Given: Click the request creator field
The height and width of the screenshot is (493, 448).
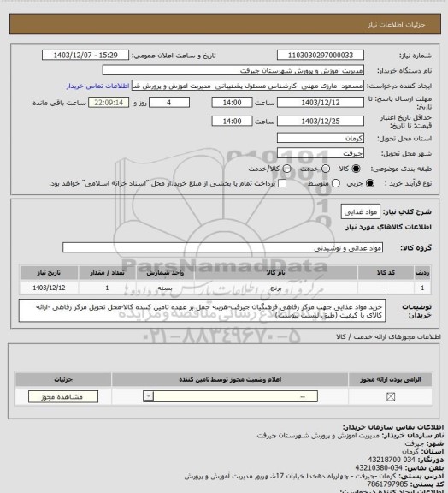Looking at the screenshot, I should pos(248,86).
